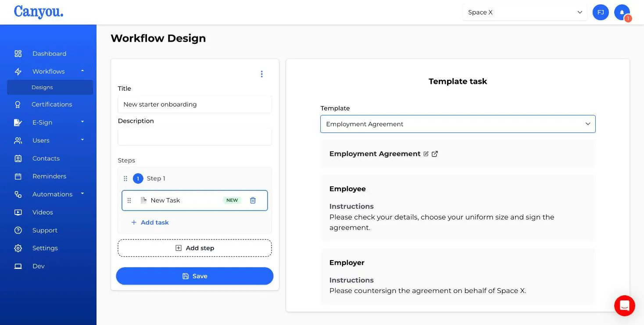Open the workflow three-dot options menu
The width and height of the screenshot is (644, 325).
click(x=261, y=74)
